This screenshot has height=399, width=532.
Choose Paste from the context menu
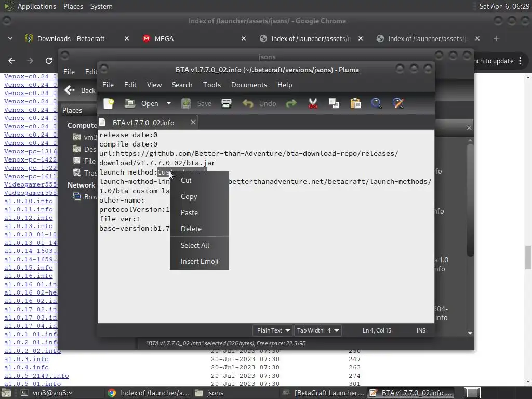click(x=199, y=212)
